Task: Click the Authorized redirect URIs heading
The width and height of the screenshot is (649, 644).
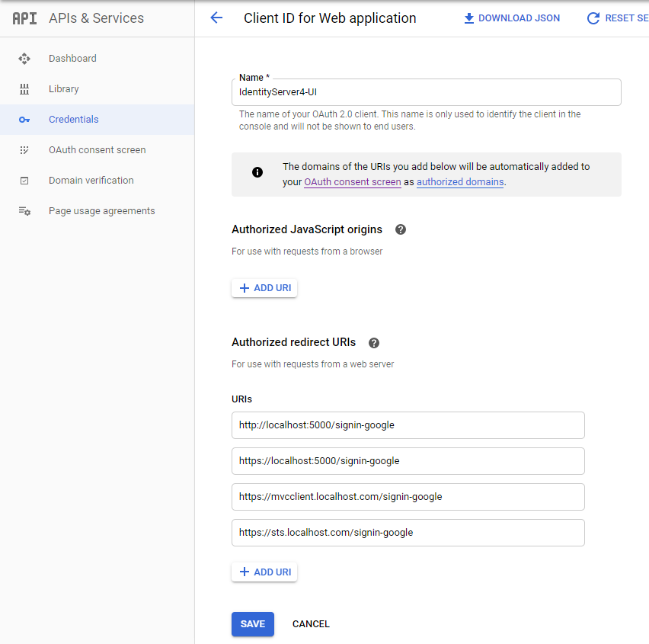Action: [x=294, y=342]
